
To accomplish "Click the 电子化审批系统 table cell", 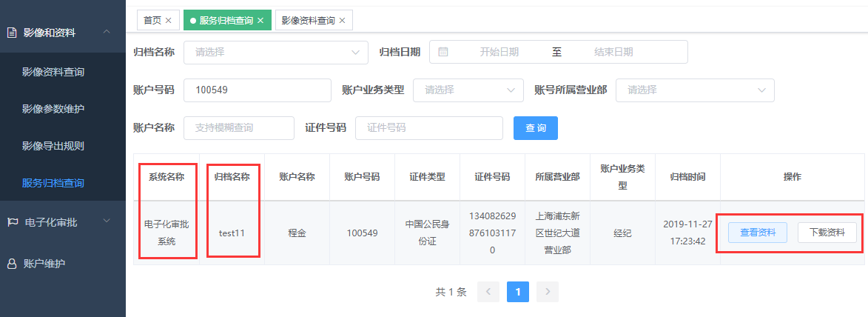I will (x=166, y=233).
